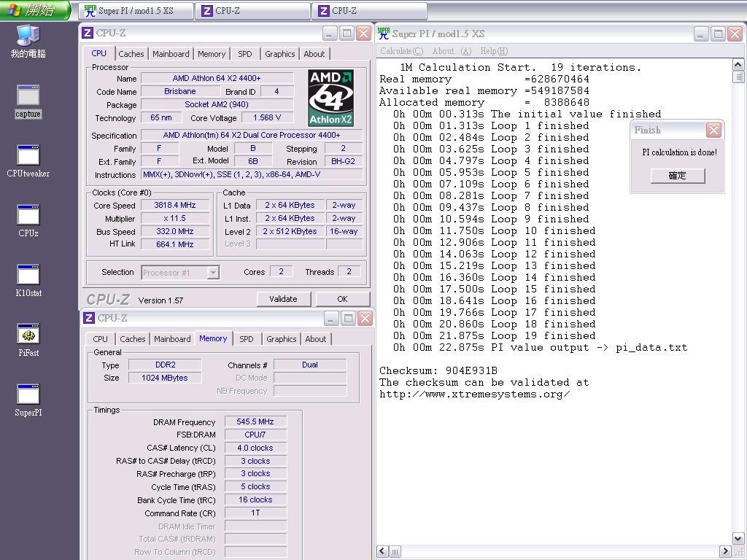Click the OK button in CPU-Z
This screenshot has height=560, width=747.
pos(343,299)
